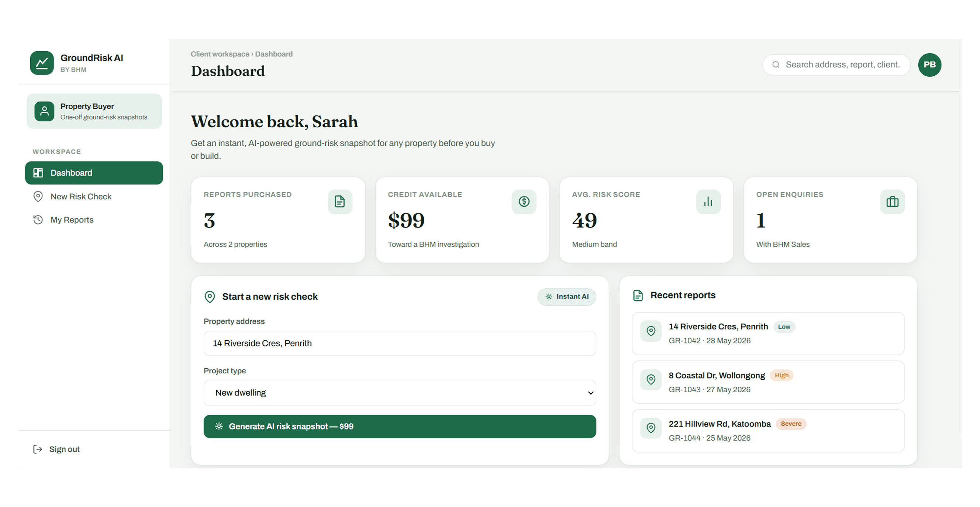Click the pin icon for 14 Riverside Cres report
Image resolution: width=980 pixels, height=507 pixels.
(651, 331)
